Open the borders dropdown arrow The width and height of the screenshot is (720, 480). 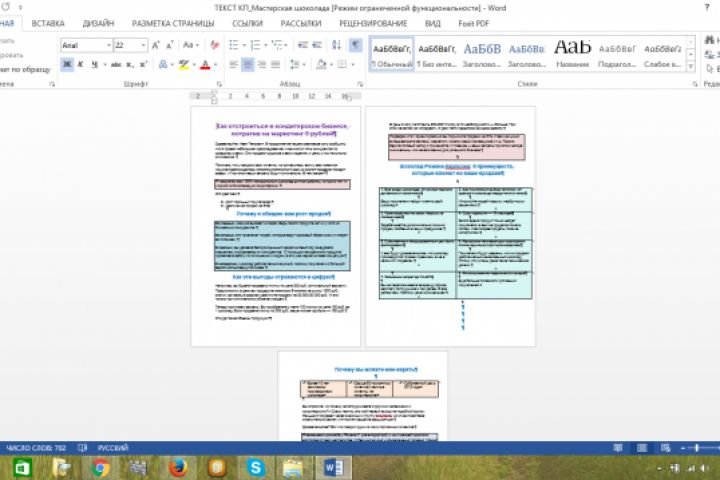[353, 64]
